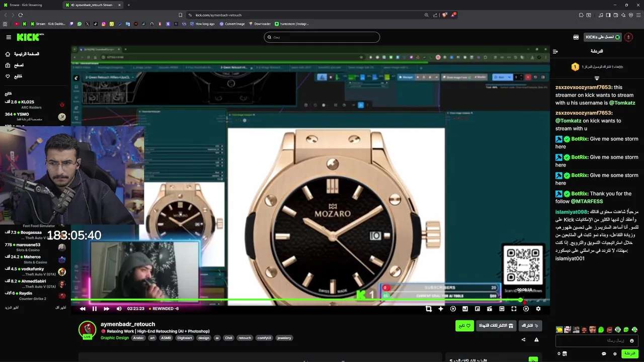The image size is (644, 362).
Task: Open Raydin channel in sidebar
Action: point(34,296)
